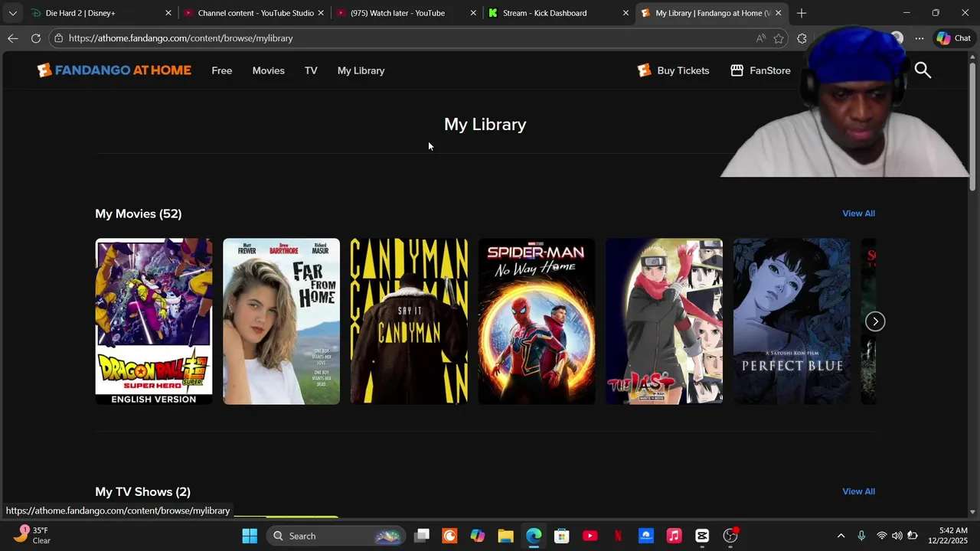Open Dragon Ball Super: Super Hero poster

click(154, 321)
